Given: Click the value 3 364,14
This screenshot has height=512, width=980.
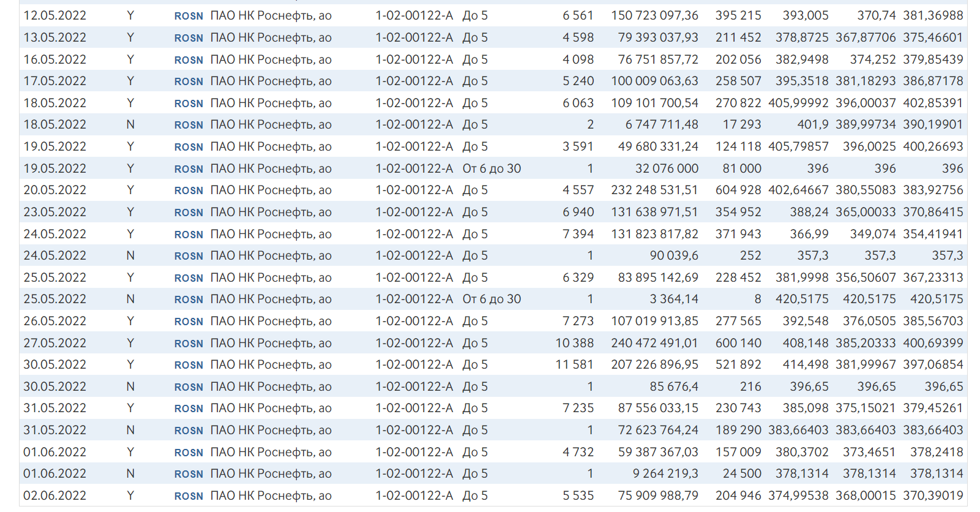Looking at the screenshot, I should [674, 299].
